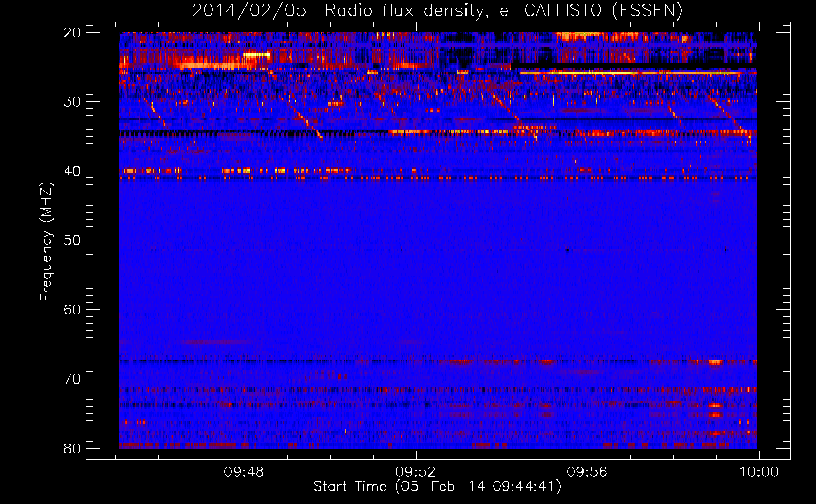Click the '10:00' time tick label
Screen dimensions: 816x504
pyautogui.click(x=759, y=472)
